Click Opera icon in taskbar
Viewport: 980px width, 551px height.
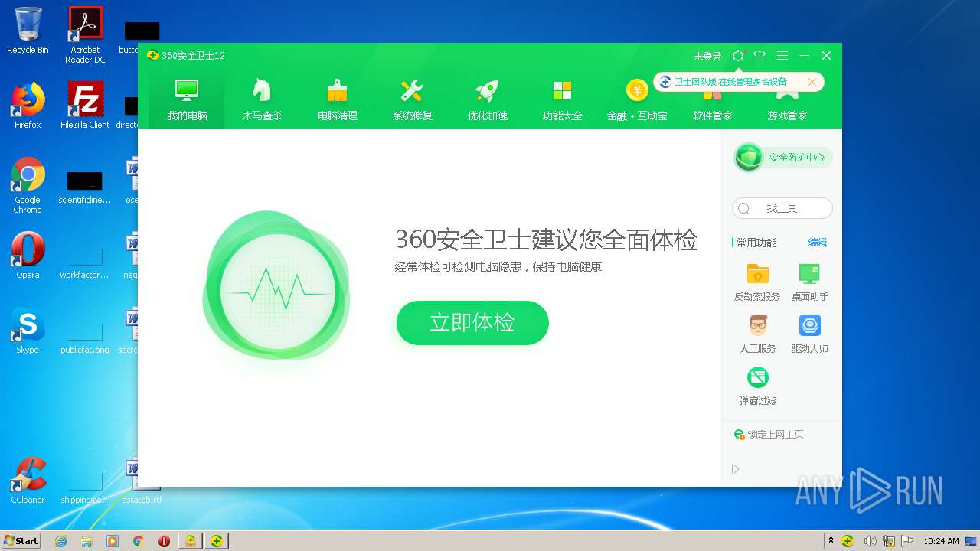164,541
